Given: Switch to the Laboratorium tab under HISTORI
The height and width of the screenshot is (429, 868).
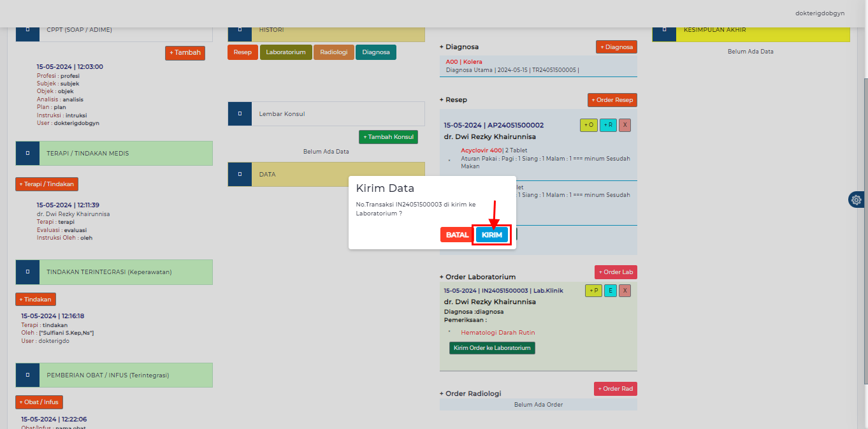Looking at the screenshot, I should (x=286, y=52).
